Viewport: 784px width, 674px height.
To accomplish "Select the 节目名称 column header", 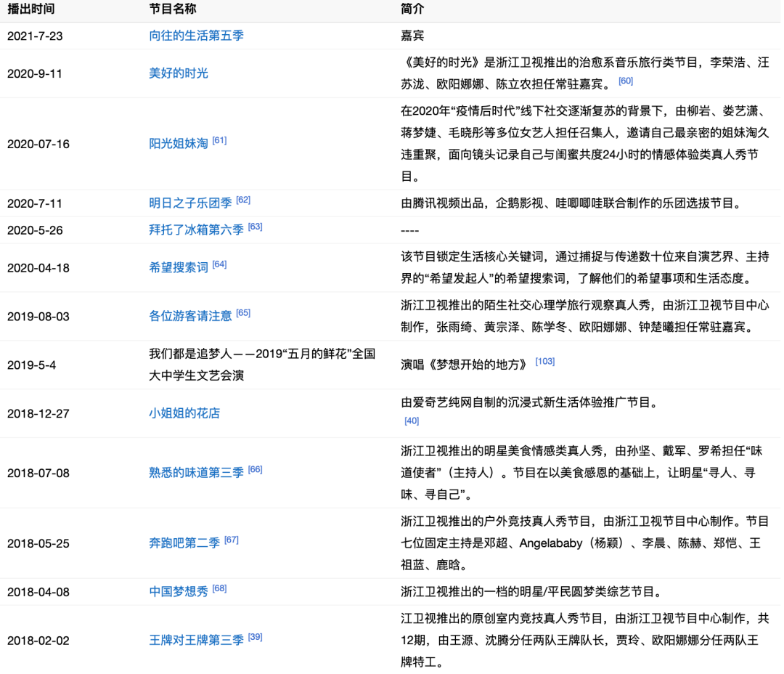I will (173, 9).
